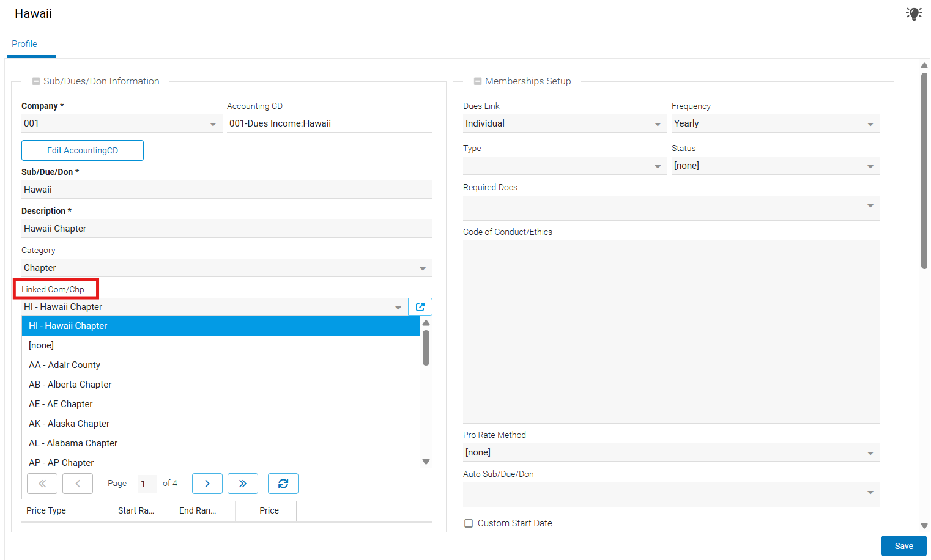Save the Hawaii profile

(x=903, y=546)
